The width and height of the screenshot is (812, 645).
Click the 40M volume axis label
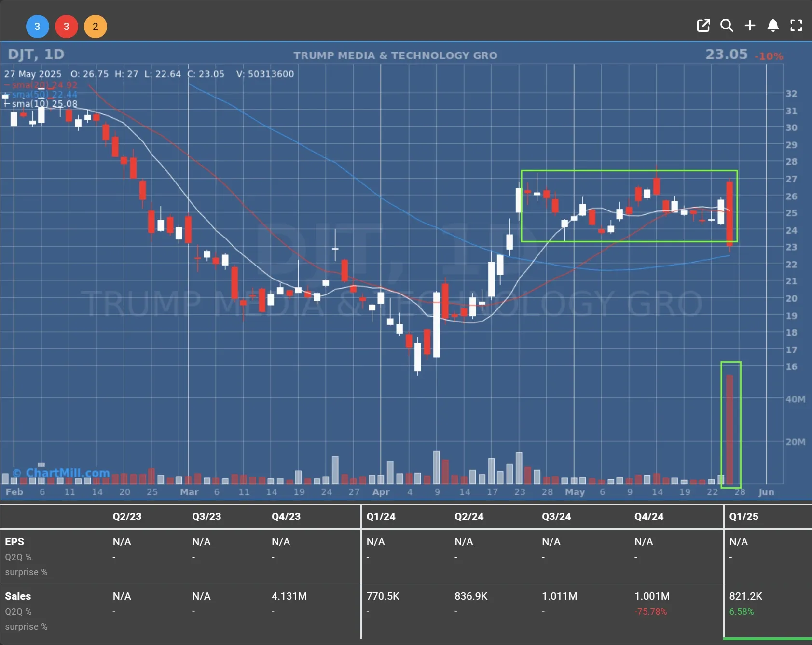pyautogui.click(x=796, y=399)
